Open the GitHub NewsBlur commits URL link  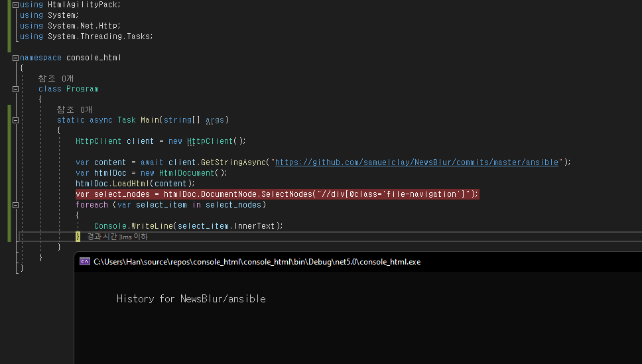click(x=417, y=162)
